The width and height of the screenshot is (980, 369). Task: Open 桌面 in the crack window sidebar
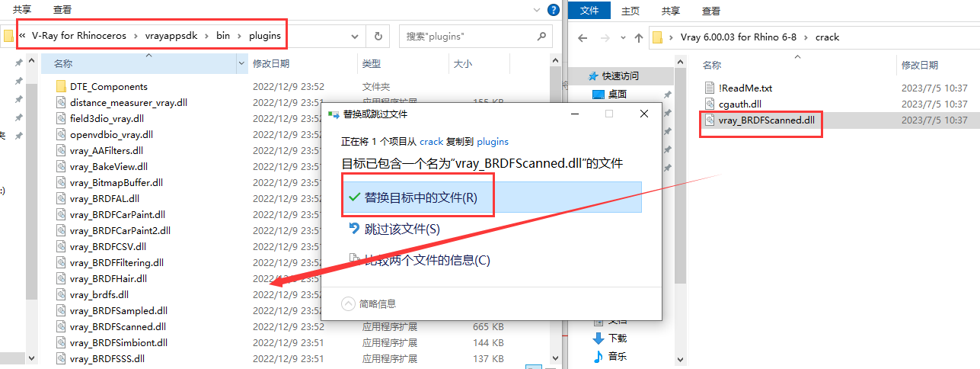[x=617, y=95]
